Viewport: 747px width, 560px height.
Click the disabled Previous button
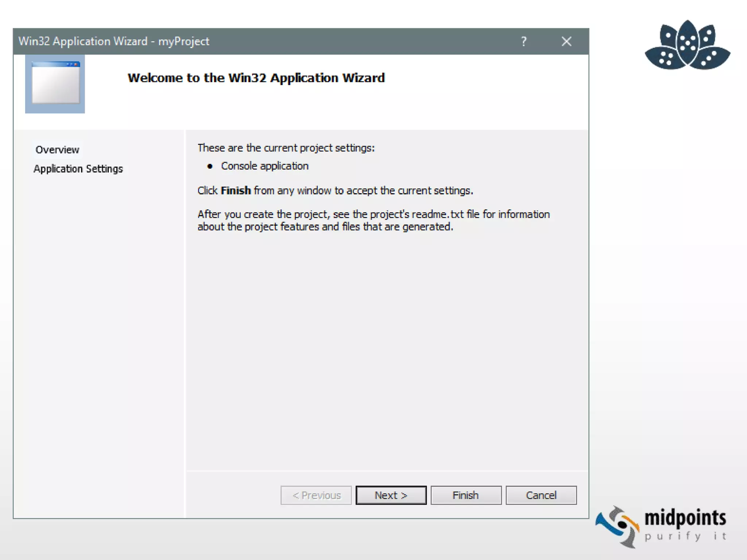point(316,495)
